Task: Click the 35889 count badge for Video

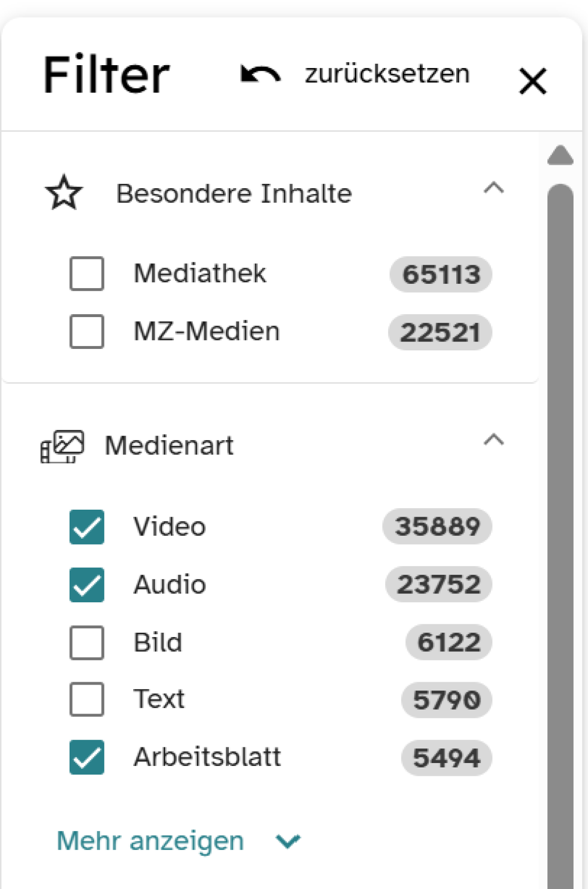Action: (437, 526)
